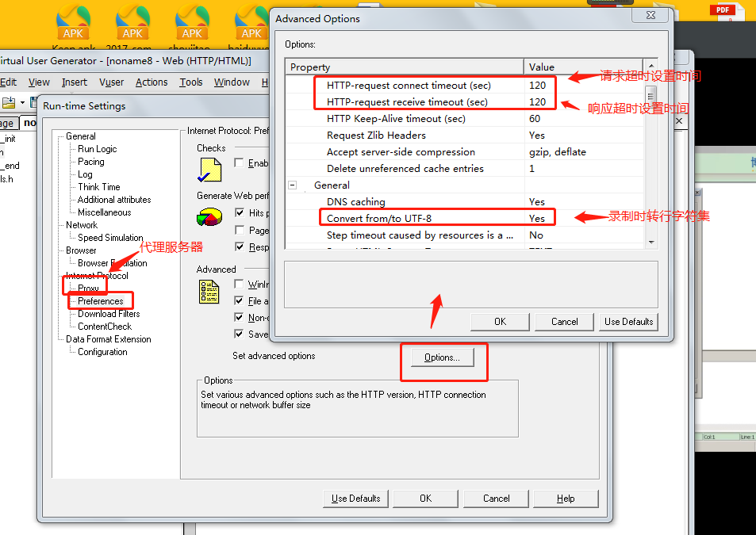Click scroll up arrow in Advanced Options list
This screenshot has width=756, height=535.
click(651, 66)
